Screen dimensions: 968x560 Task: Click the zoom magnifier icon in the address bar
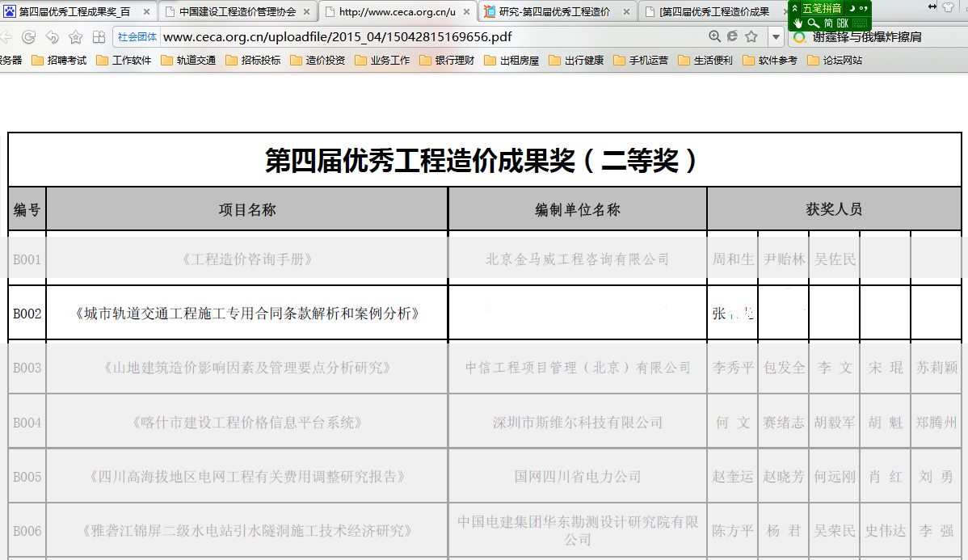(714, 36)
